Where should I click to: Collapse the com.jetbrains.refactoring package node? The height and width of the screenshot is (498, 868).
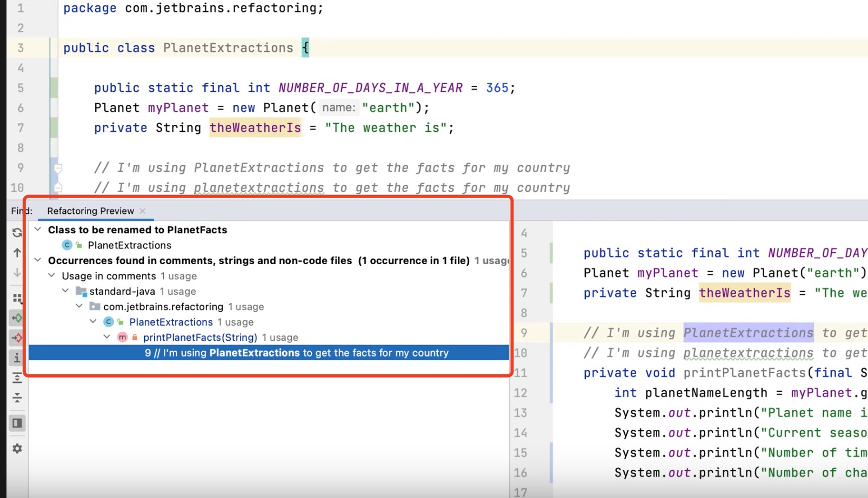[79, 306]
